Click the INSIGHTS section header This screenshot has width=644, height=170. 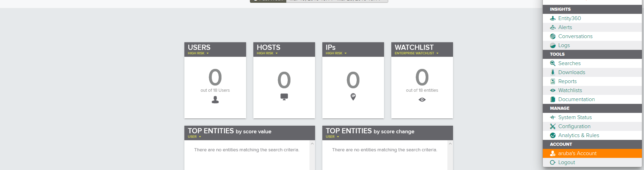592,9
